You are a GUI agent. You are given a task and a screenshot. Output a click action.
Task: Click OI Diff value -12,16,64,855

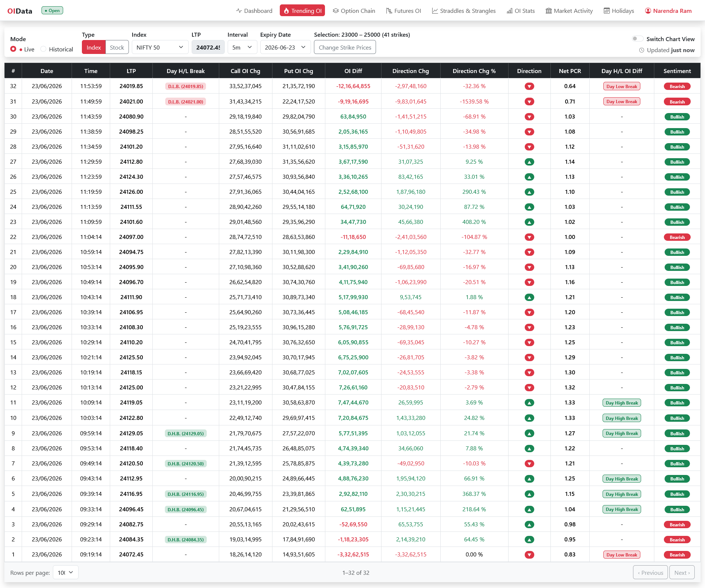tap(353, 86)
